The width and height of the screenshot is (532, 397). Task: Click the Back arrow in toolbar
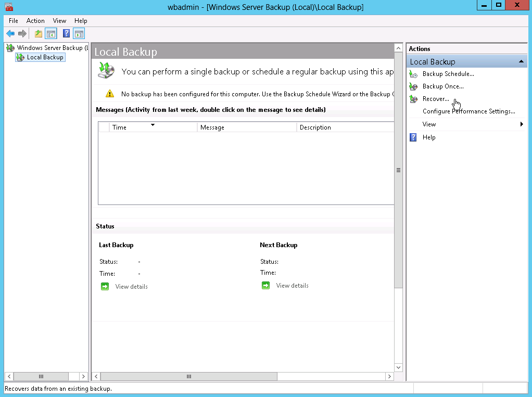[x=10, y=34]
